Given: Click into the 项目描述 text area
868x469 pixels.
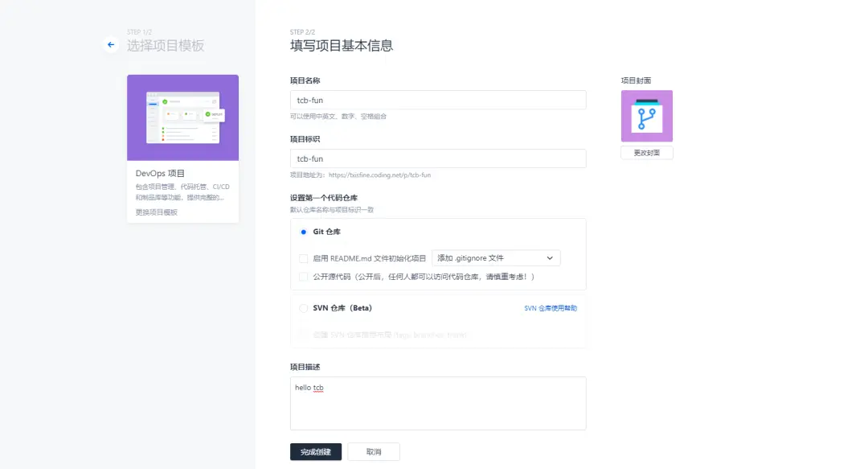Looking at the screenshot, I should [x=438, y=404].
